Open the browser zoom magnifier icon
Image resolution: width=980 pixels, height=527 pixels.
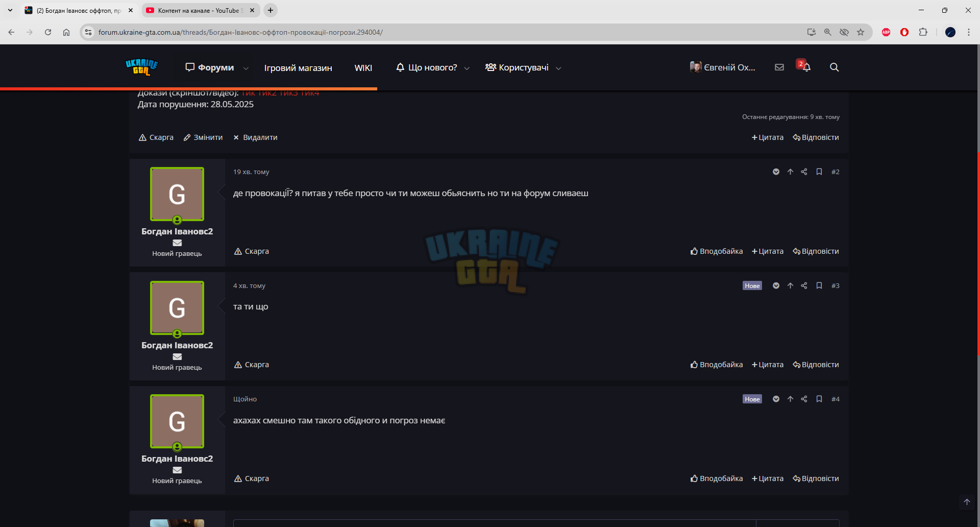pyautogui.click(x=828, y=32)
